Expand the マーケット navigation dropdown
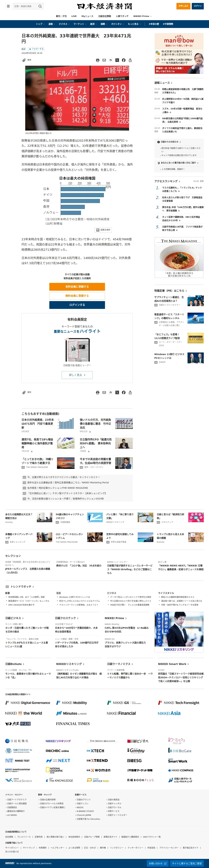The width and height of the screenshot is (209, 868). [80, 24]
